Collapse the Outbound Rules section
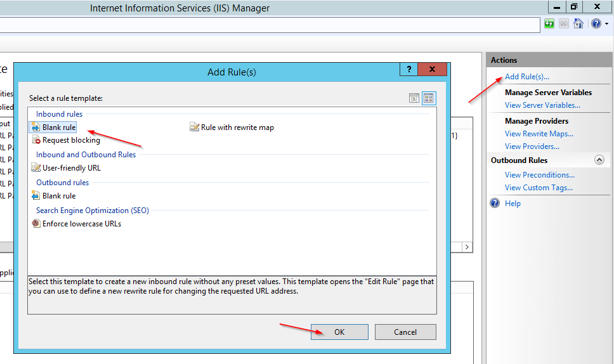The width and height of the screenshot is (614, 364). pyautogui.click(x=599, y=160)
